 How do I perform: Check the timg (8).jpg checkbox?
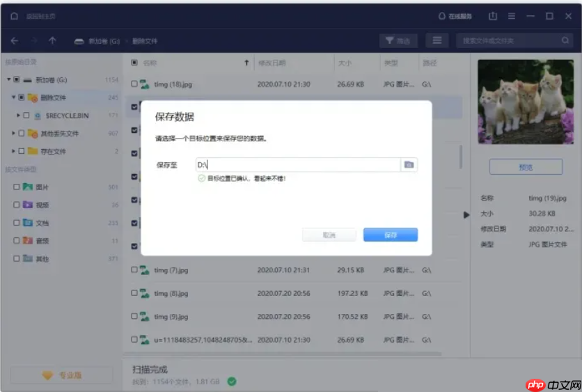click(x=134, y=293)
